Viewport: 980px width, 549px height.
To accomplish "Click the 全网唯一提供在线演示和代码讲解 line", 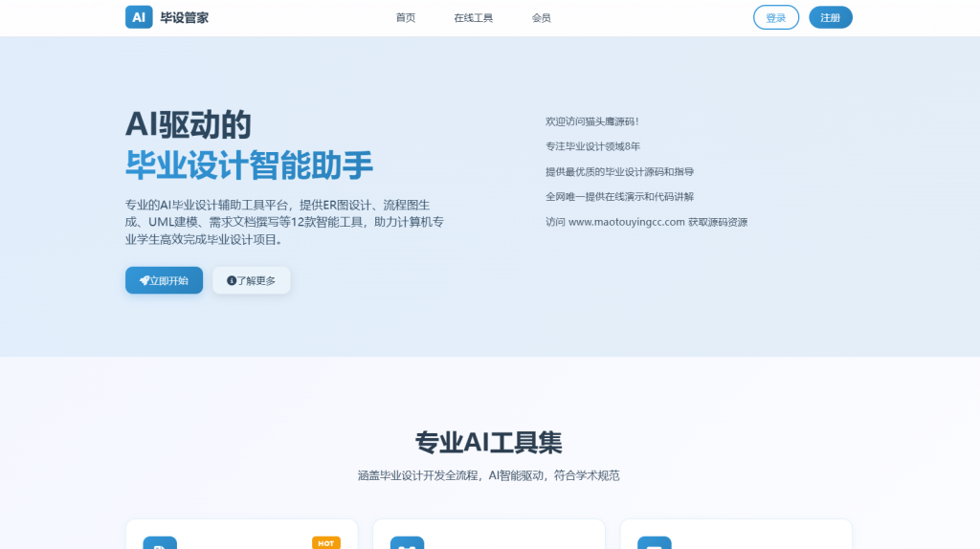I will point(619,197).
